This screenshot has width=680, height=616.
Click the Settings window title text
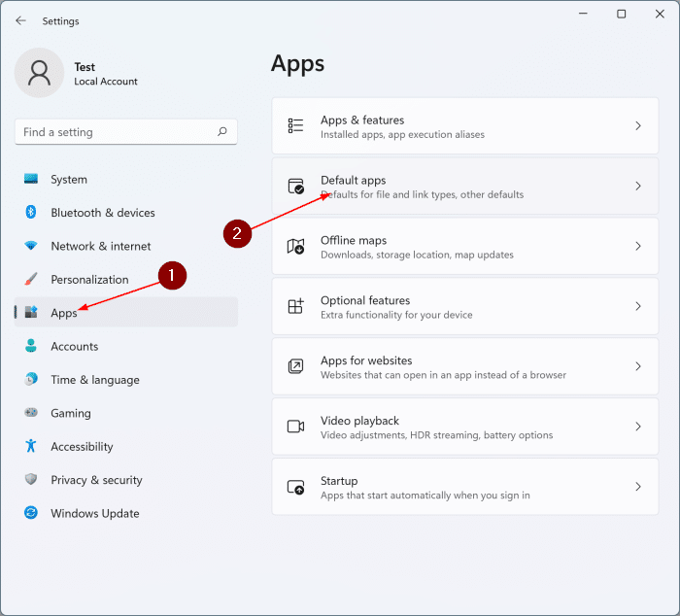pos(60,20)
